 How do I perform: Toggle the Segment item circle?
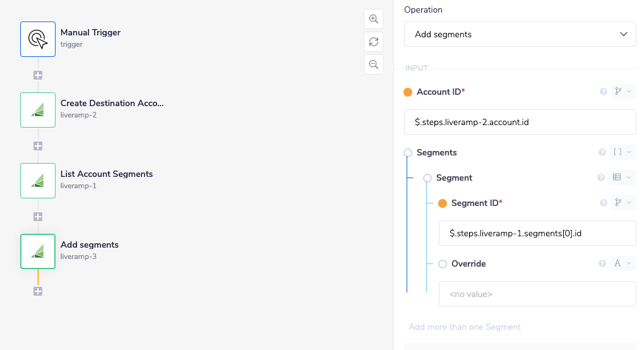[x=427, y=178]
